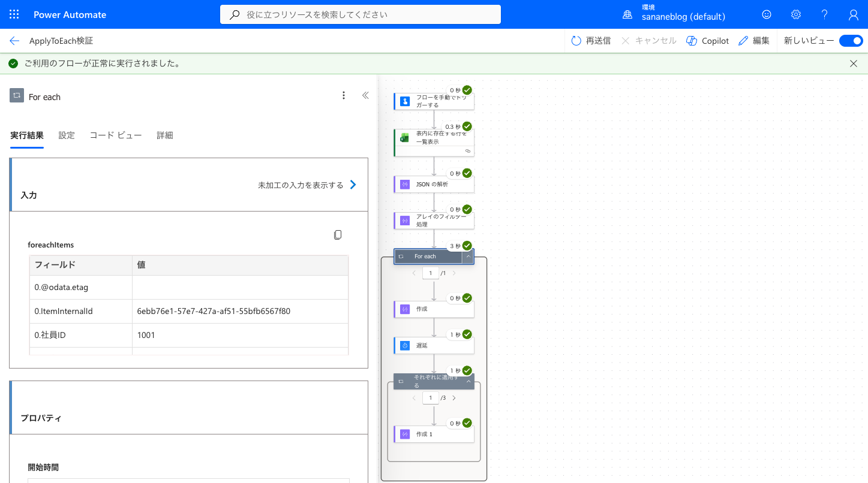This screenshot has width=868, height=483.
Task: Dismiss the success notification banner
Action: [x=854, y=64]
